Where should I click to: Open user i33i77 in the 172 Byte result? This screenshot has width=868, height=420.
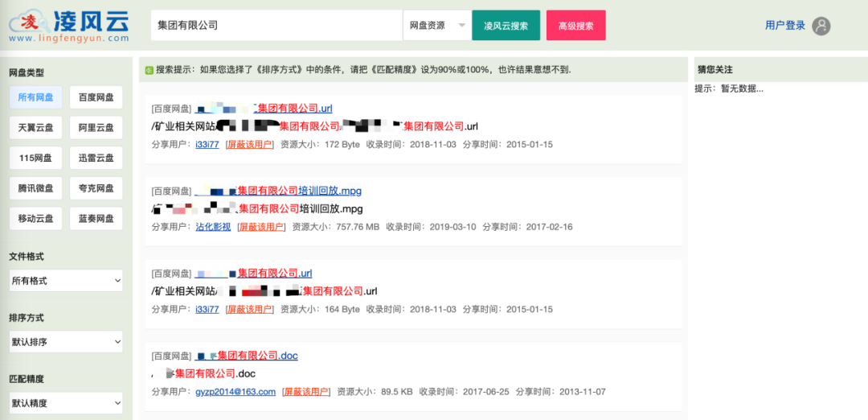click(x=207, y=144)
